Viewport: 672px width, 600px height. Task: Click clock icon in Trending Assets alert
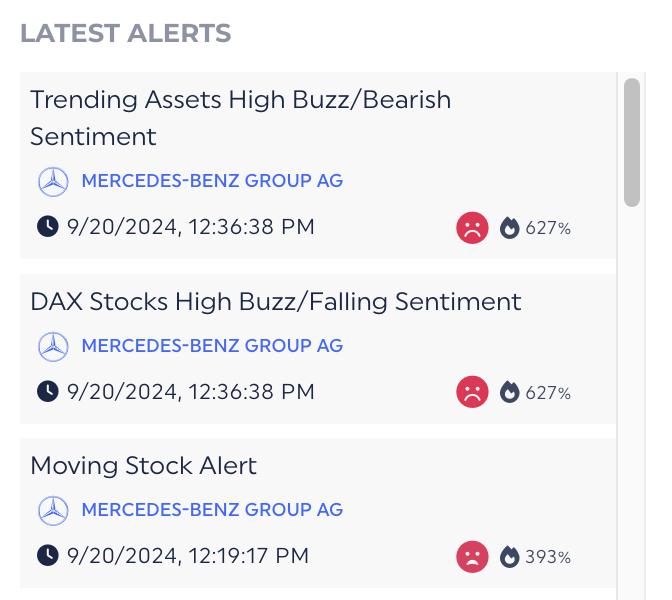pyautogui.click(x=47, y=227)
